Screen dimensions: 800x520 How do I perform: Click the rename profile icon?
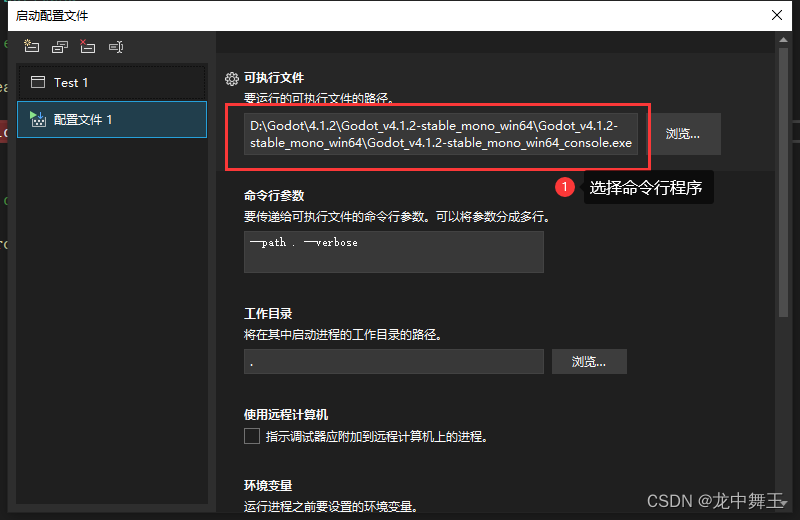coord(116,47)
